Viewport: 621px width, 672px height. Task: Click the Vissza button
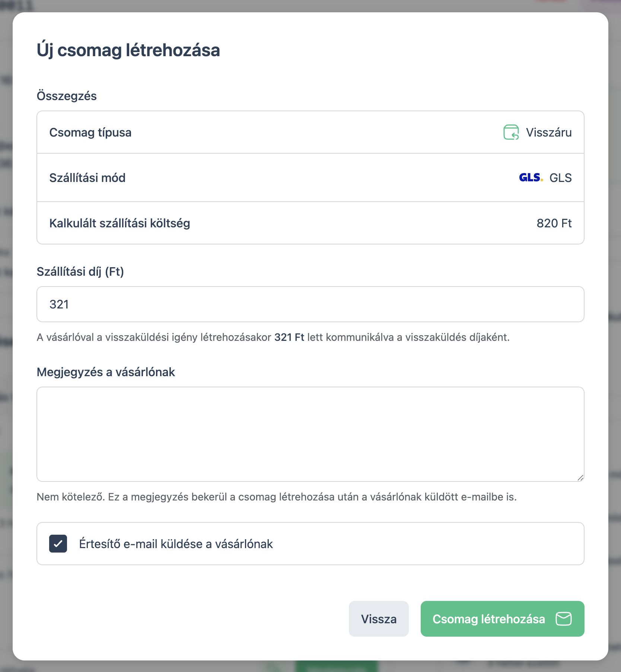click(379, 619)
